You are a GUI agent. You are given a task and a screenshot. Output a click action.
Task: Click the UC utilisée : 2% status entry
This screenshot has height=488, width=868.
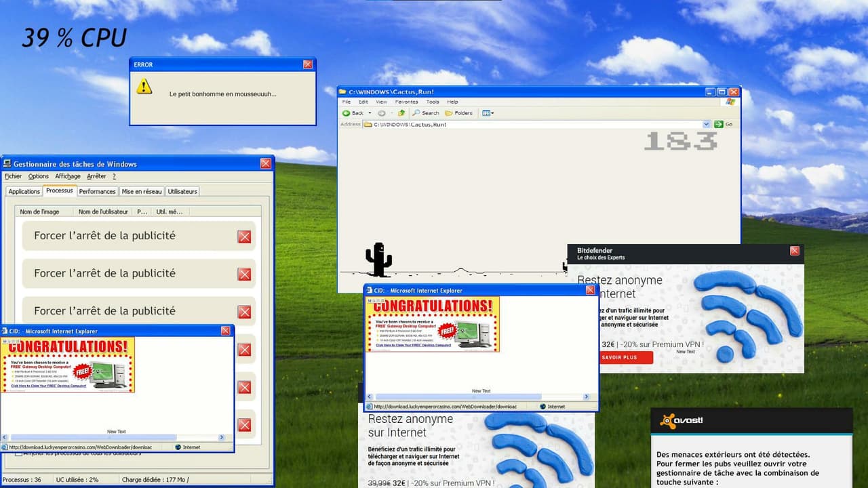tap(77, 479)
